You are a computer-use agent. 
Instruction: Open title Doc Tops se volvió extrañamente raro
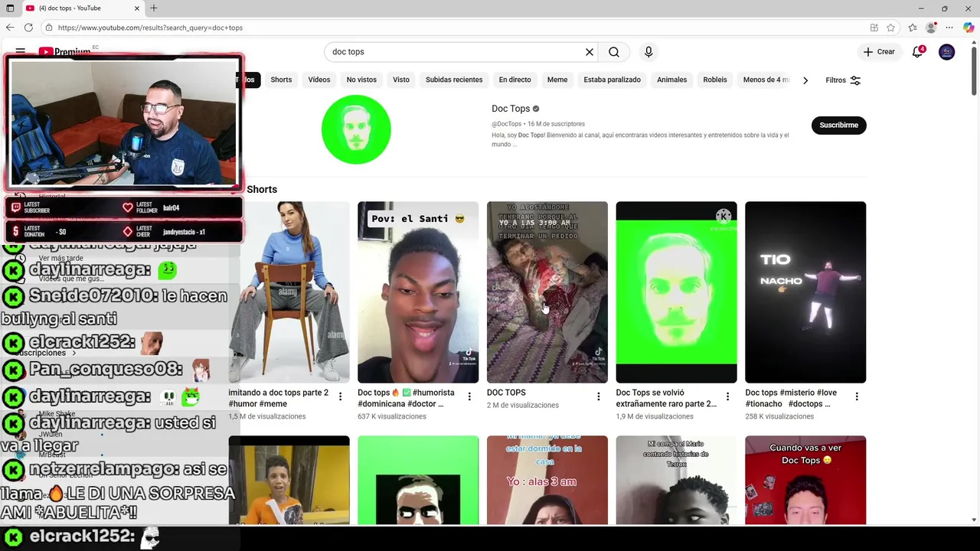(x=666, y=398)
